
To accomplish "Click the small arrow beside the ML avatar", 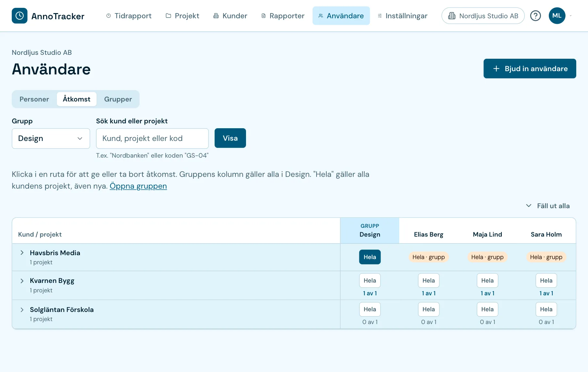I will [x=571, y=16].
